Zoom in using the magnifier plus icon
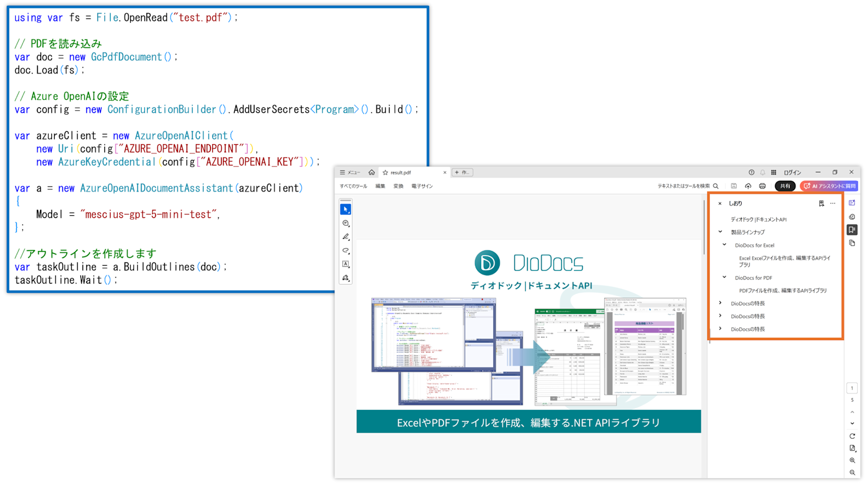The height and width of the screenshot is (488, 868). pos(852,460)
